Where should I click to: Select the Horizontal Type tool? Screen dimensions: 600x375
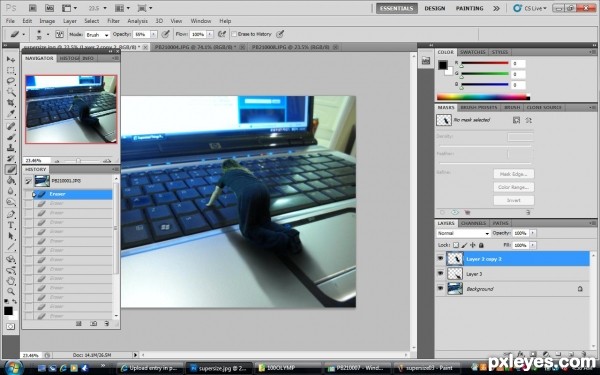point(11,225)
